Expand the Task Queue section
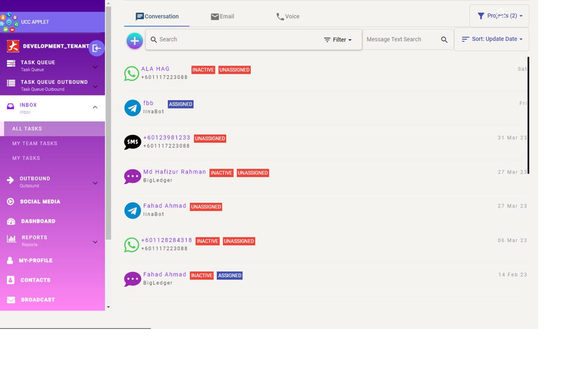Image resolution: width=588 pixels, height=368 pixels. pos(95,67)
